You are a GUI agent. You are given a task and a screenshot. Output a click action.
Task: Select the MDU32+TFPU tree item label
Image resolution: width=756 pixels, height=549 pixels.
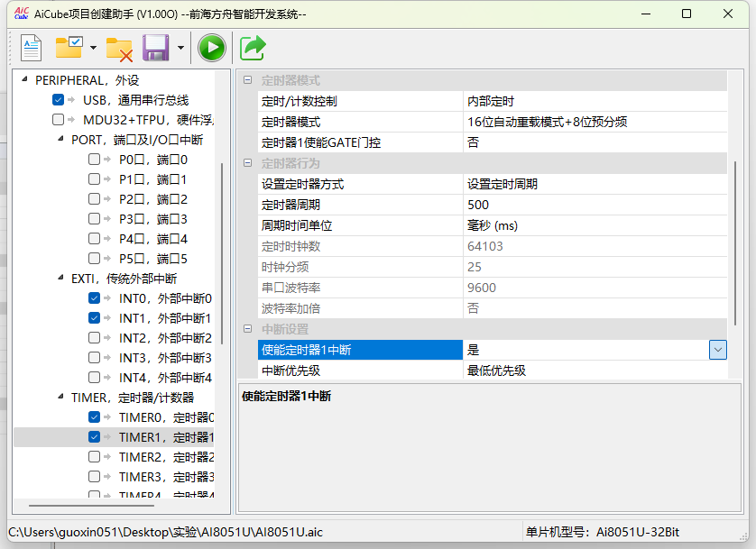[x=149, y=120]
